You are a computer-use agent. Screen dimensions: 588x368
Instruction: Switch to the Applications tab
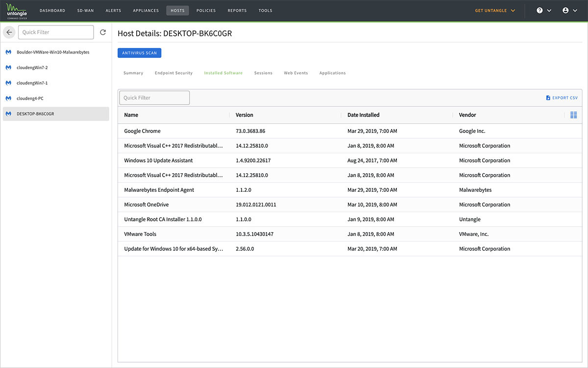pyautogui.click(x=333, y=73)
